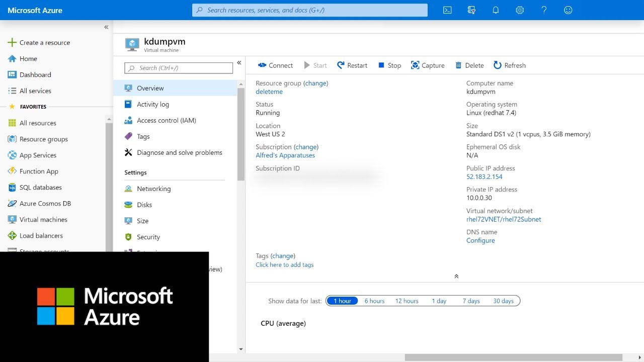The image size is (644, 362).
Task: Click Configure under DNS name
Action: coord(480,240)
